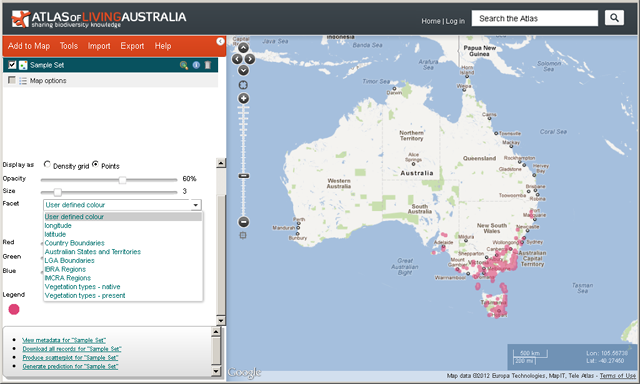Open the Export menu
Screen dimensions: 640x384
tap(132, 46)
